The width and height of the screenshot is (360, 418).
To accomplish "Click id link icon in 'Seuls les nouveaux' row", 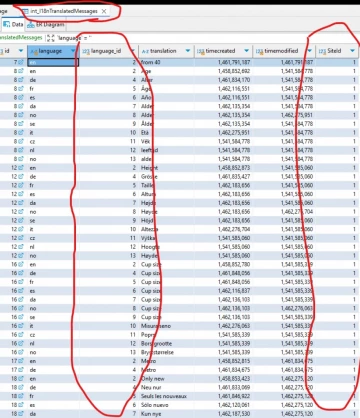I will (x=21, y=396).
